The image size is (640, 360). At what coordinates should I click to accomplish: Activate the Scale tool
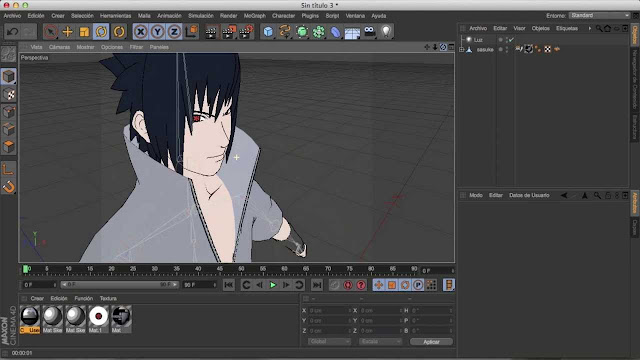84,31
